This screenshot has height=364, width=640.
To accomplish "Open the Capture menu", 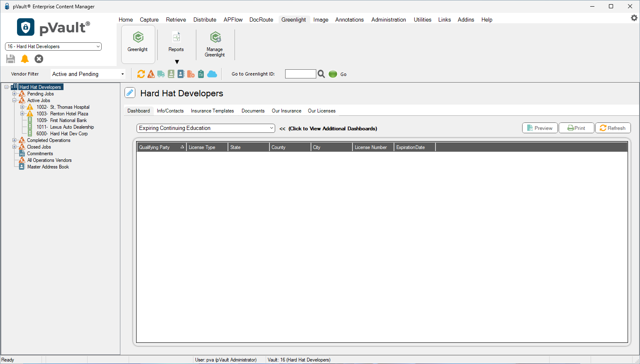I will 149,20.
